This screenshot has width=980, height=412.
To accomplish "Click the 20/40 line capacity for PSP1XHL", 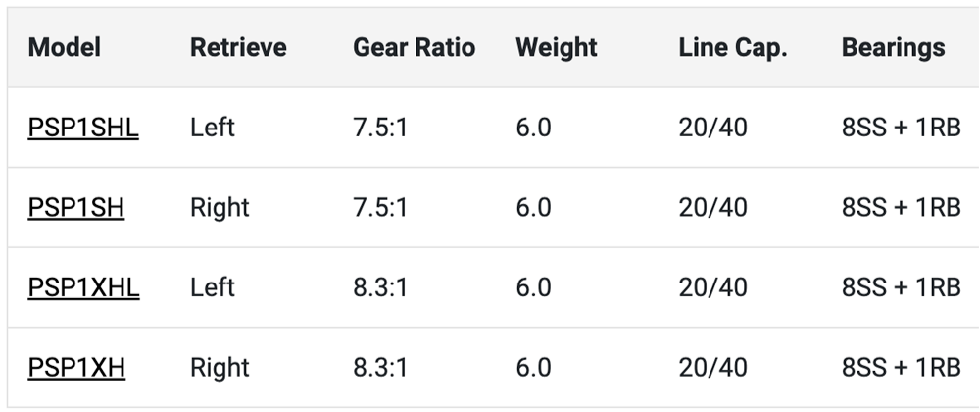I will pos(712,287).
